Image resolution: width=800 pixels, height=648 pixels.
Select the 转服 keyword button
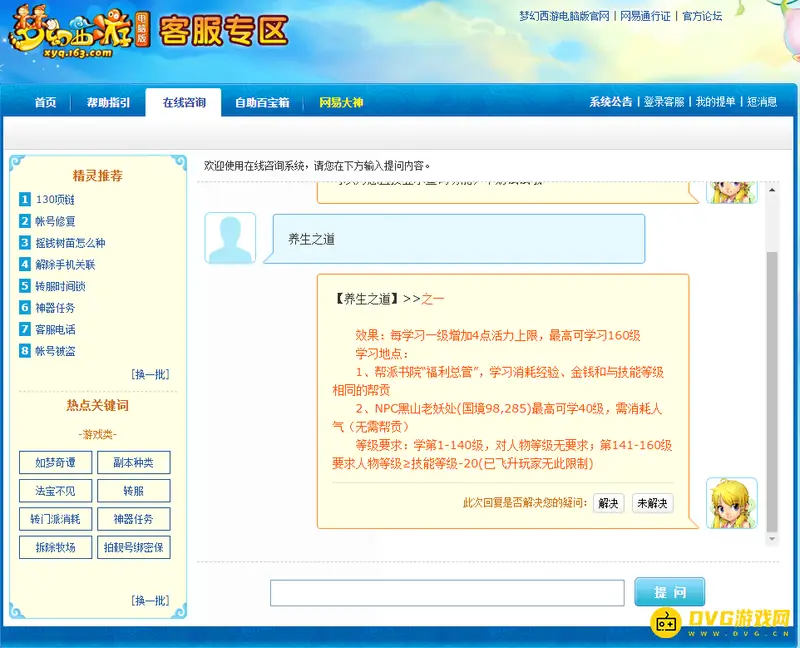pos(134,491)
